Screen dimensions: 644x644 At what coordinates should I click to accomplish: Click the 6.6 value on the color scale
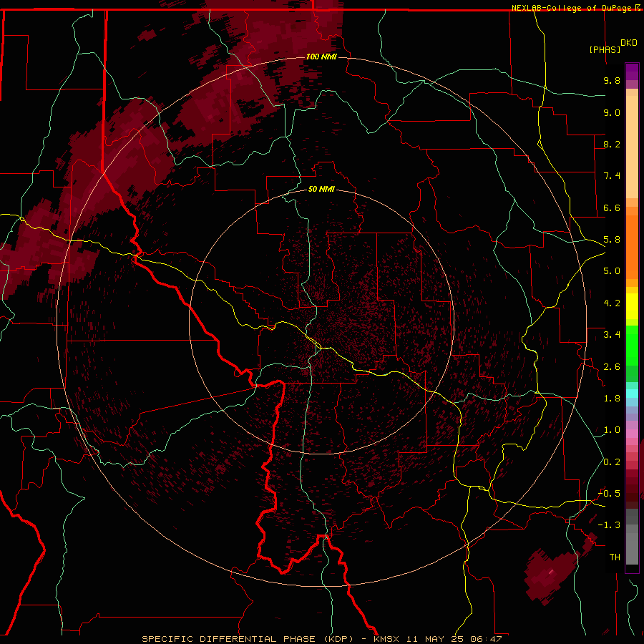pos(612,208)
